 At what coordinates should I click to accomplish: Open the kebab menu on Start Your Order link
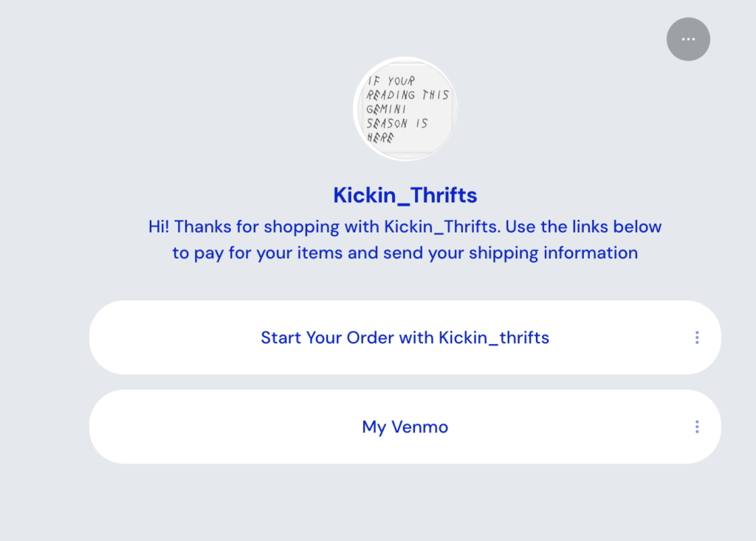pyautogui.click(x=697, y=337)
